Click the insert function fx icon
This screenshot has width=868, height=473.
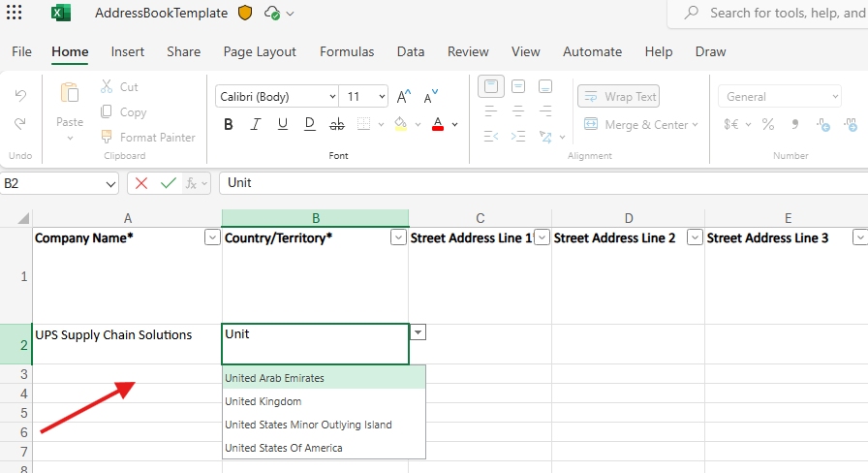[191, 183]
